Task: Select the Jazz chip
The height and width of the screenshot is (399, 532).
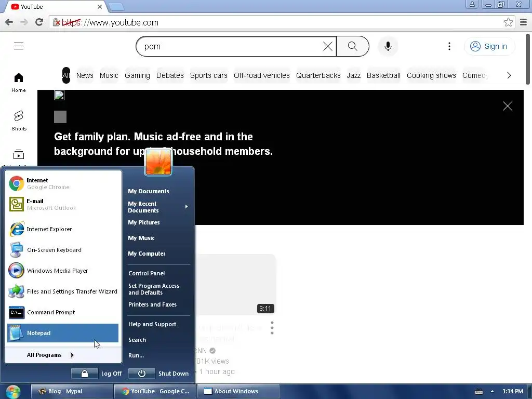Action: coord(353,75)
